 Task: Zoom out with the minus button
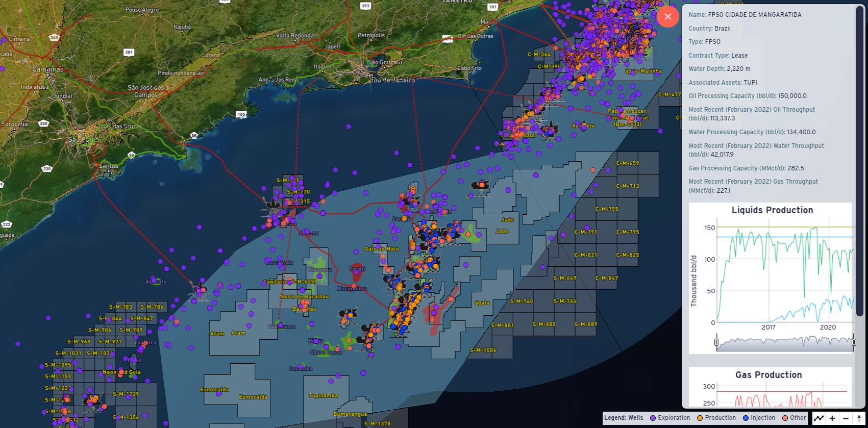coord(846,418)
